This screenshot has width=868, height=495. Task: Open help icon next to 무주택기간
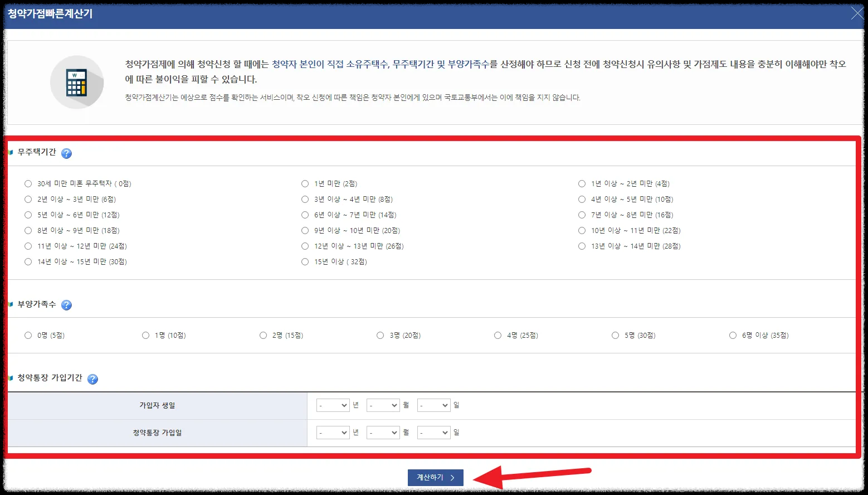point(66,153)
